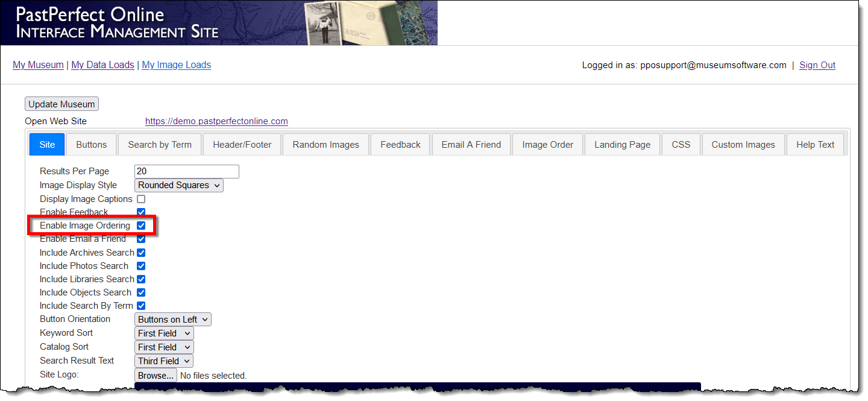Click the Sign Out link
The image size is (868, 401).
coord(817,65)
